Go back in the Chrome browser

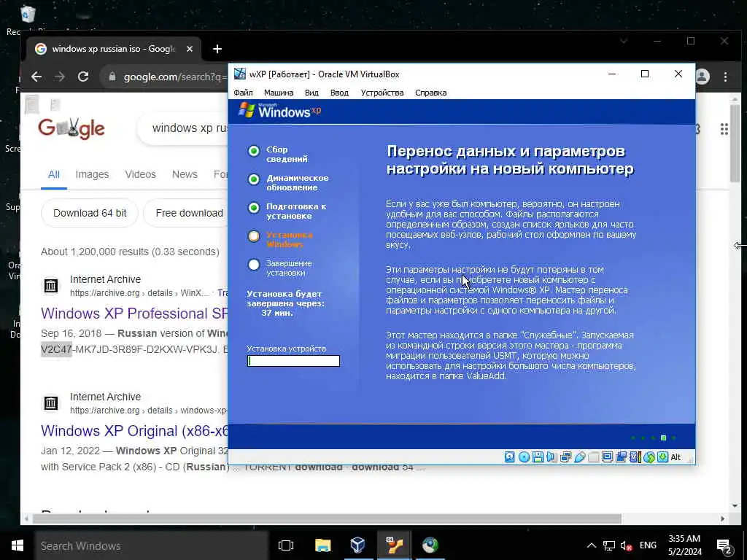[36, 77]
